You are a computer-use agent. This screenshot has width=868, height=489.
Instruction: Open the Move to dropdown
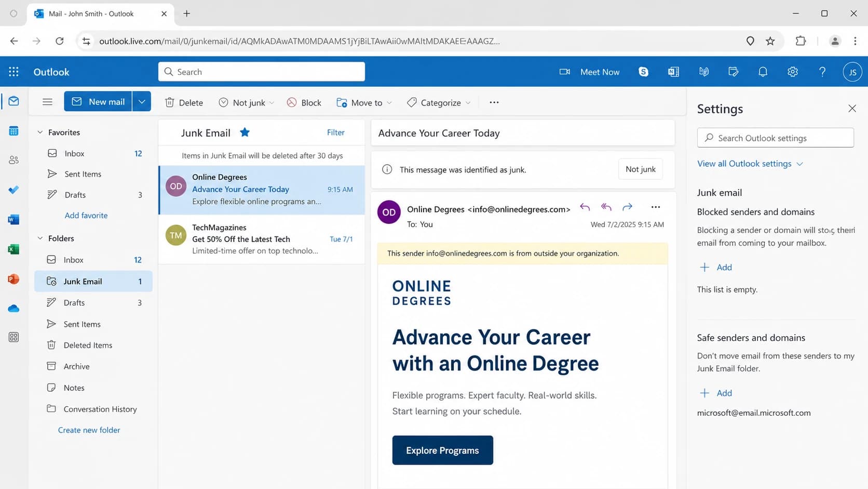click(364, 102)
